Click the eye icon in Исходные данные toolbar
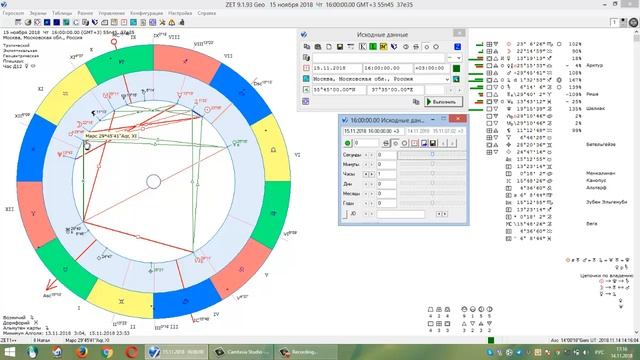 406,47
